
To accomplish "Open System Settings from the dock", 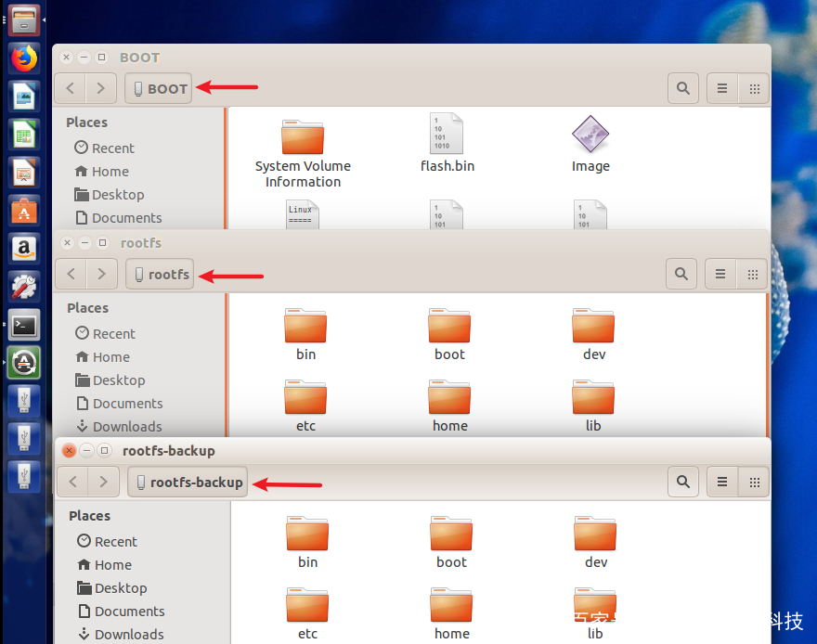I will pyautogui.click(x=24, y=287).
